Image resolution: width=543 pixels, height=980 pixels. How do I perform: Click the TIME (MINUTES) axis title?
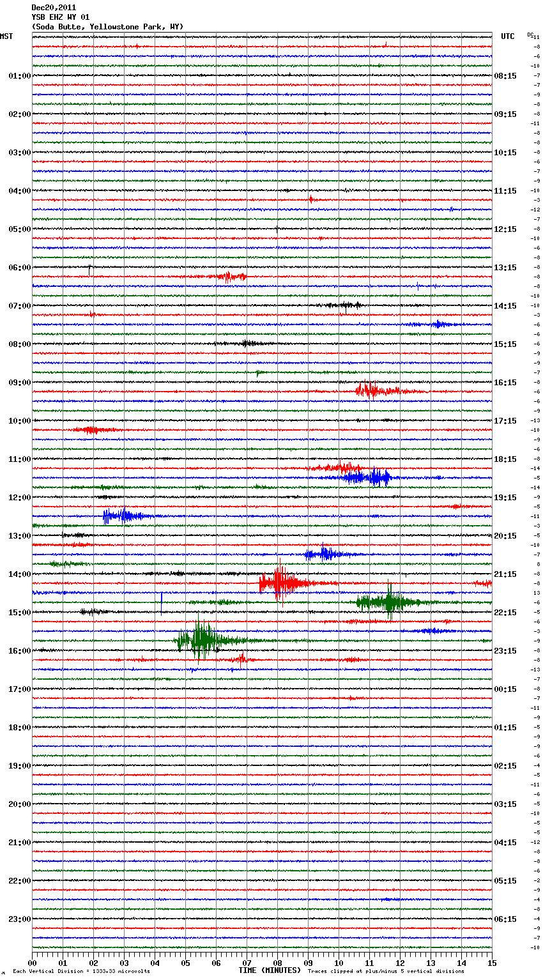point(270,970)
